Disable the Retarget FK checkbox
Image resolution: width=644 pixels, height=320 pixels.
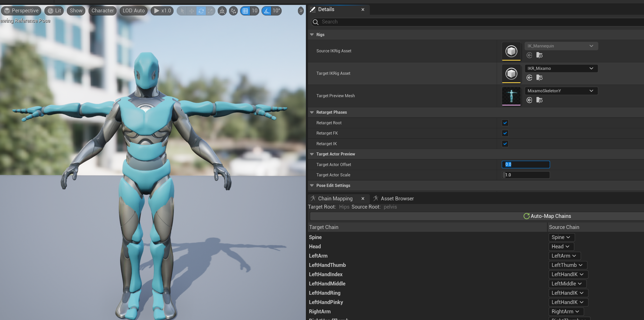tap(505, 133)
